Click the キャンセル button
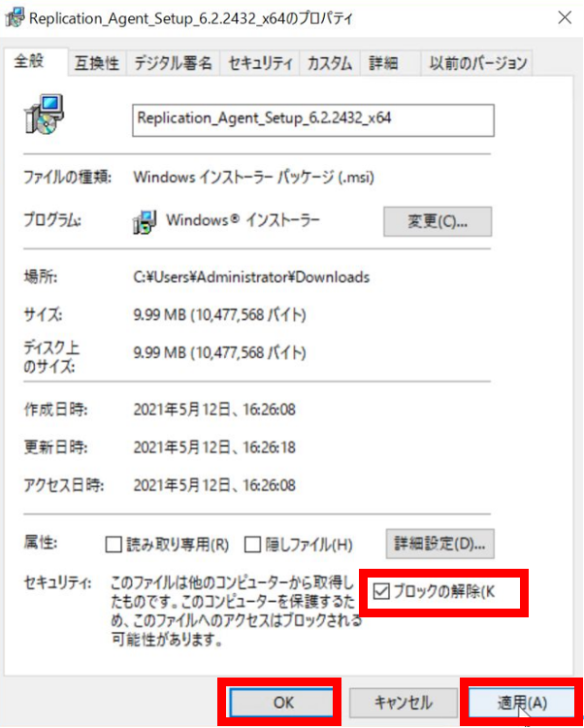 point(403,703)
